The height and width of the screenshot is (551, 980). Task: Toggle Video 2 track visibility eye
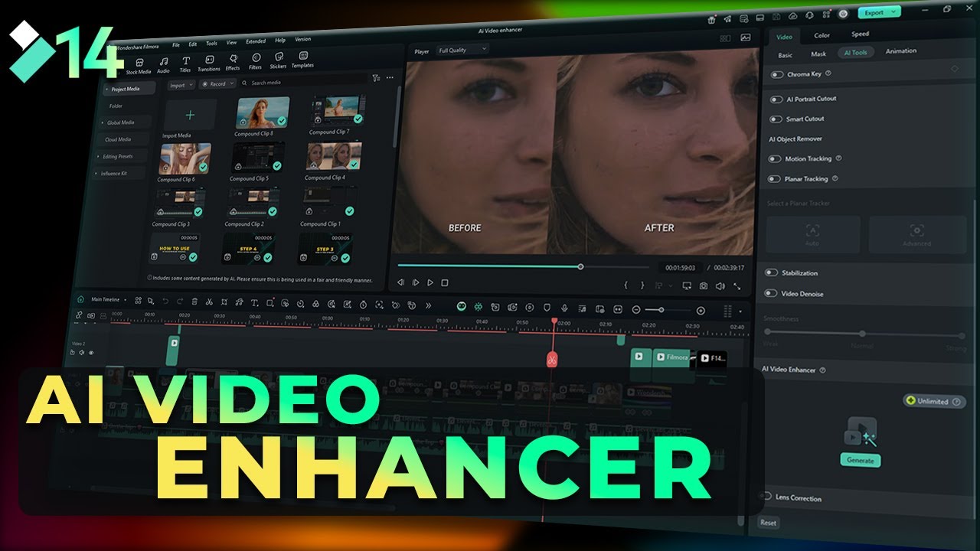(x=91, y=353)
